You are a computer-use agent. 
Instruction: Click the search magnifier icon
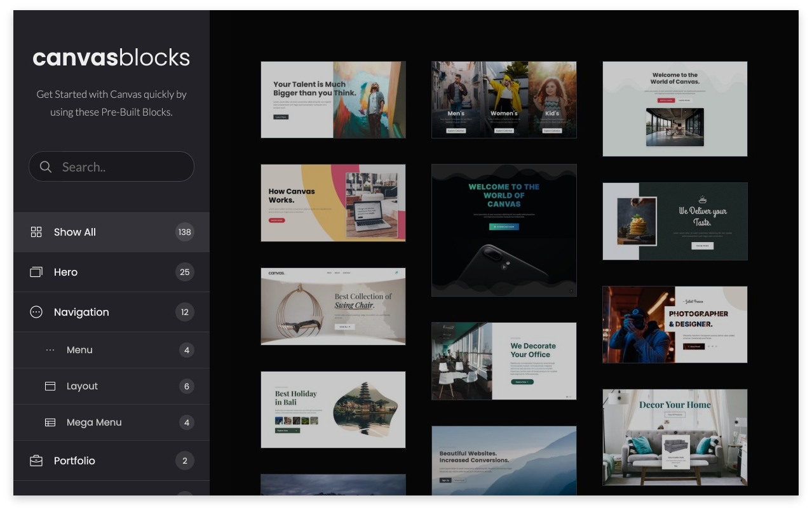[46, 167]
